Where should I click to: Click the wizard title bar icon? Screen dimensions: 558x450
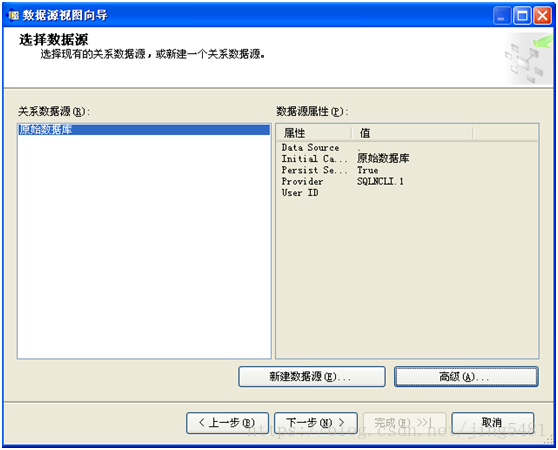14,15
